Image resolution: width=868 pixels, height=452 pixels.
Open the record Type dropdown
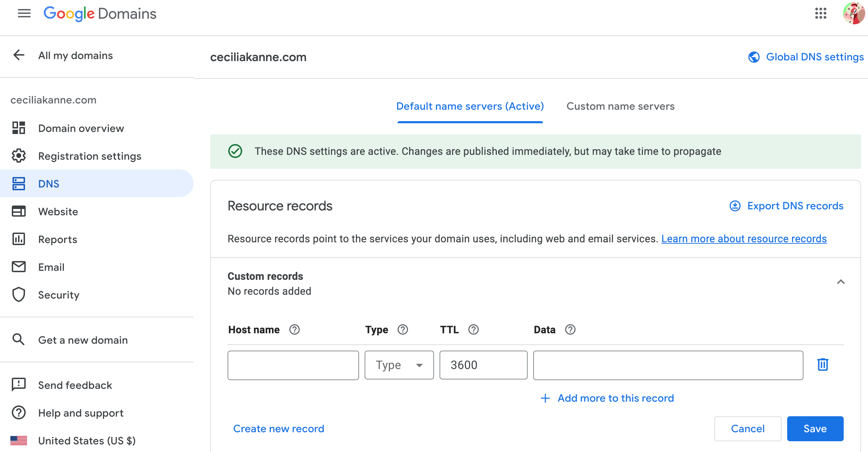(399, 365)
